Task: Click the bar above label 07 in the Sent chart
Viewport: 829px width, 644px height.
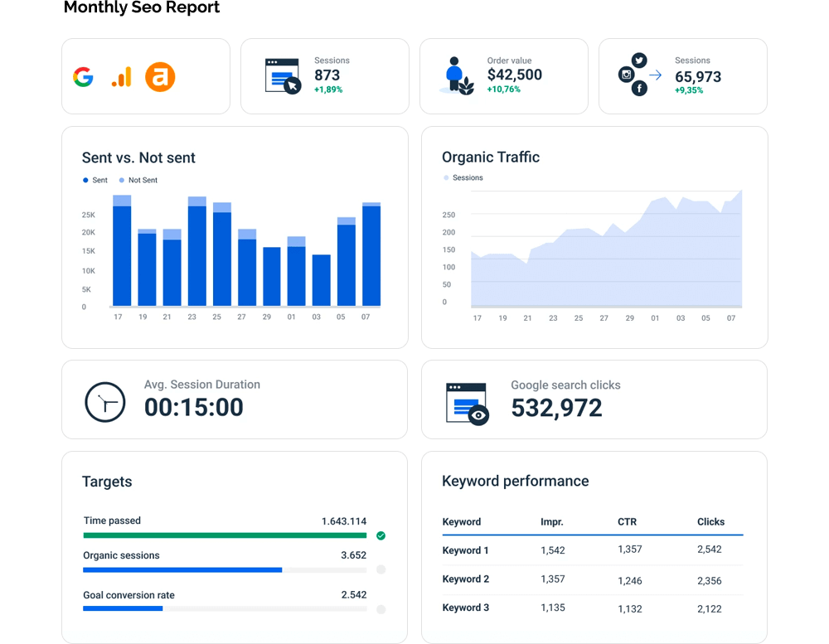Action: pyautogui.click(x=371, y=254)
